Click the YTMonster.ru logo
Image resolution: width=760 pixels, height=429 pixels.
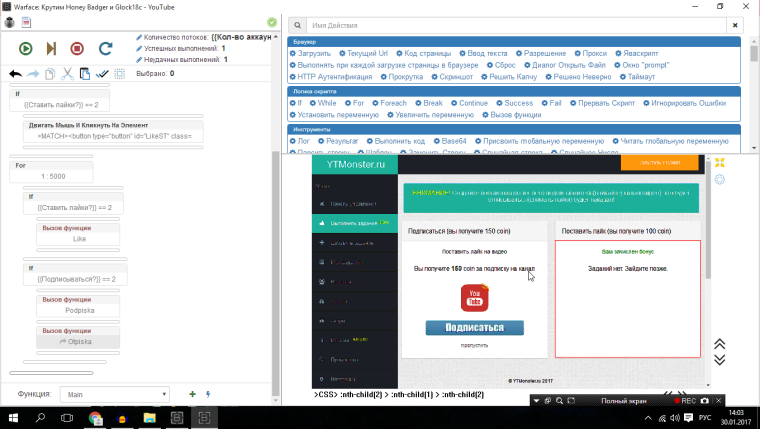pyautogui.click(x=355, y=164)
